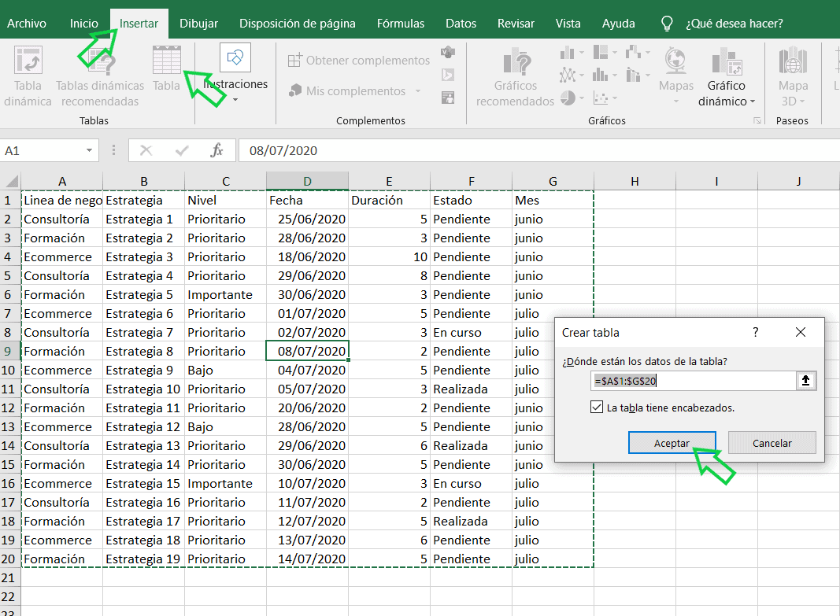Click the formula bar confirm checkmark
840x616 pixels.
point(182,151)
